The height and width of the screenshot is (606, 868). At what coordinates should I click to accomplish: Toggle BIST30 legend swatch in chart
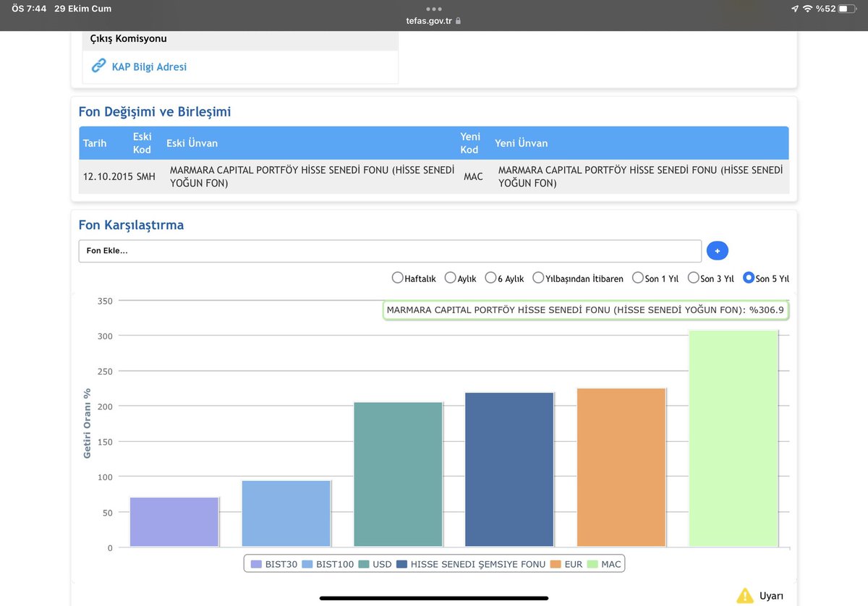point(256,564)
